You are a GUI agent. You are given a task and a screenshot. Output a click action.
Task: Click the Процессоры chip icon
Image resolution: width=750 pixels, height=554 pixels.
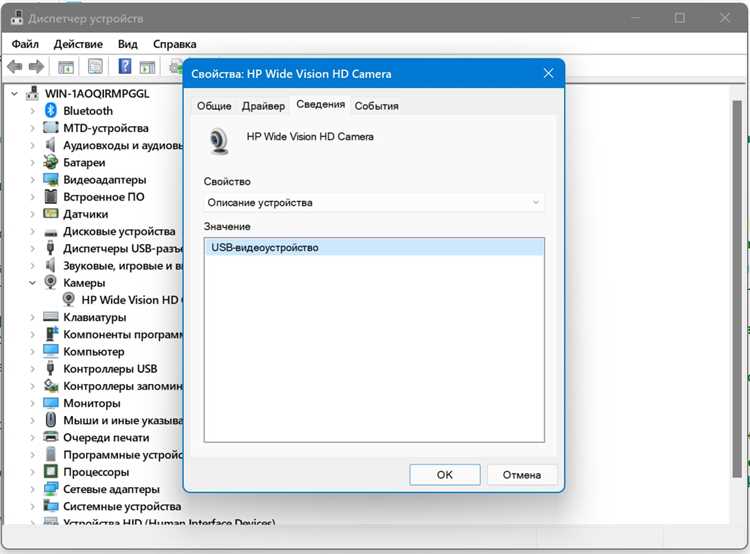(51, 471)
